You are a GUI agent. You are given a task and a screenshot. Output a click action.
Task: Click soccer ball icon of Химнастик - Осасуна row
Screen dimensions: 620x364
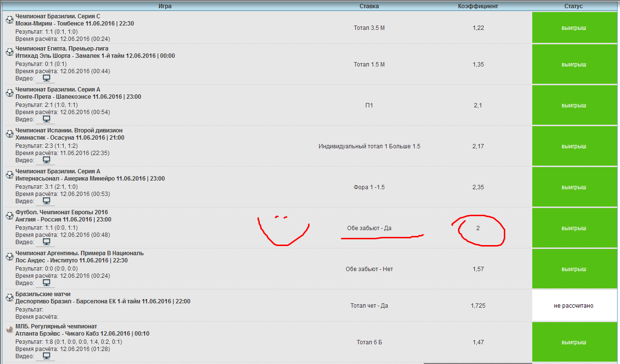9,134
